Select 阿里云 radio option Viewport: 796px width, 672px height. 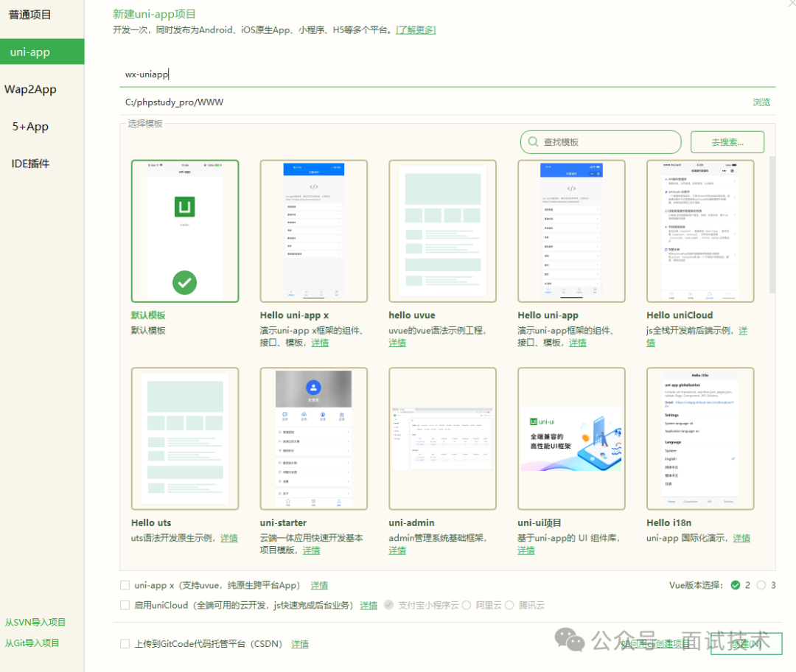tap(466, 605)
